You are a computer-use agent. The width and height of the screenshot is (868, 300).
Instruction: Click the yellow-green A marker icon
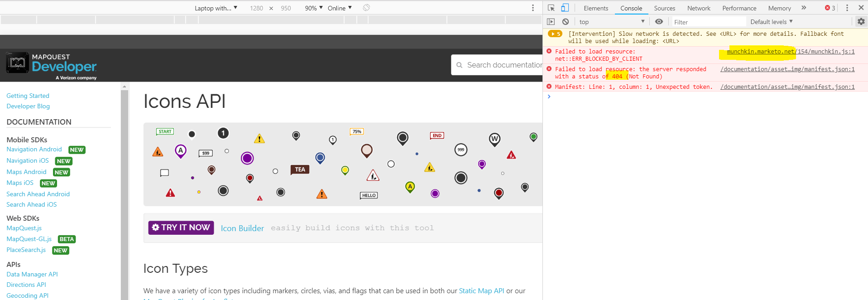pyautogui.click(x=410, y=187)
